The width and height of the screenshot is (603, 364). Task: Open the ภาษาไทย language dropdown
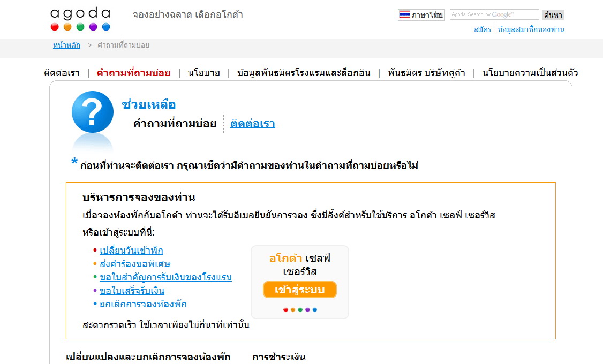pos(421,15)
